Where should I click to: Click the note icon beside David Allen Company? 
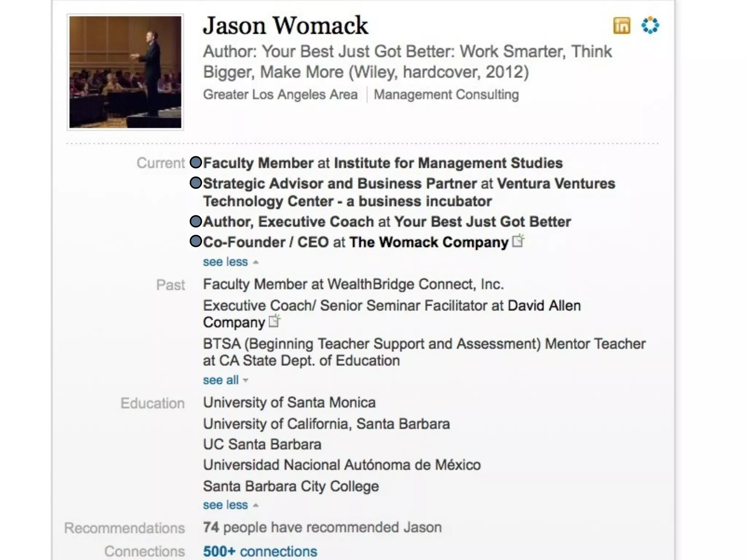pyautogui.click(x=274, y=321)
